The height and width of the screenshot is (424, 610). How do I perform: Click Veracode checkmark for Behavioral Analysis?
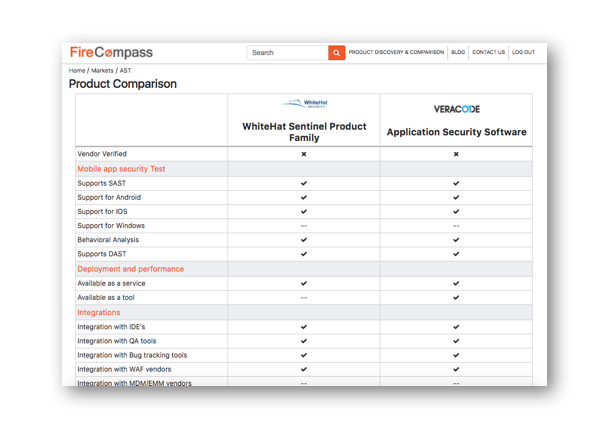pyautogui.click(x=456, y=240)
